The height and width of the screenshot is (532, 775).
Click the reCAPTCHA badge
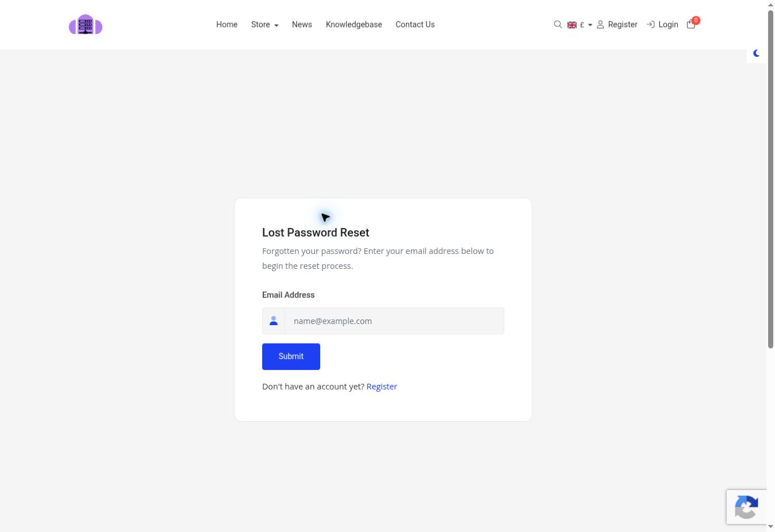point(746,507)
